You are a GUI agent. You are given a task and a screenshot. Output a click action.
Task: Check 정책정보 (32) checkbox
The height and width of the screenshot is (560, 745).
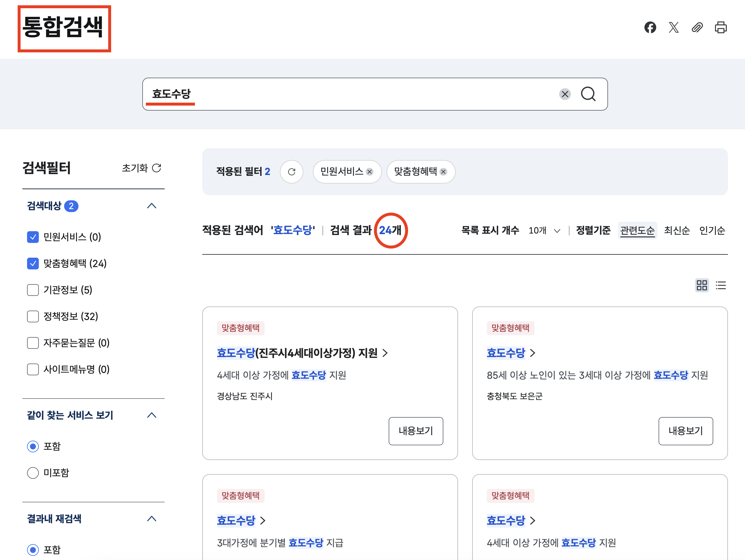click(33, 316)
